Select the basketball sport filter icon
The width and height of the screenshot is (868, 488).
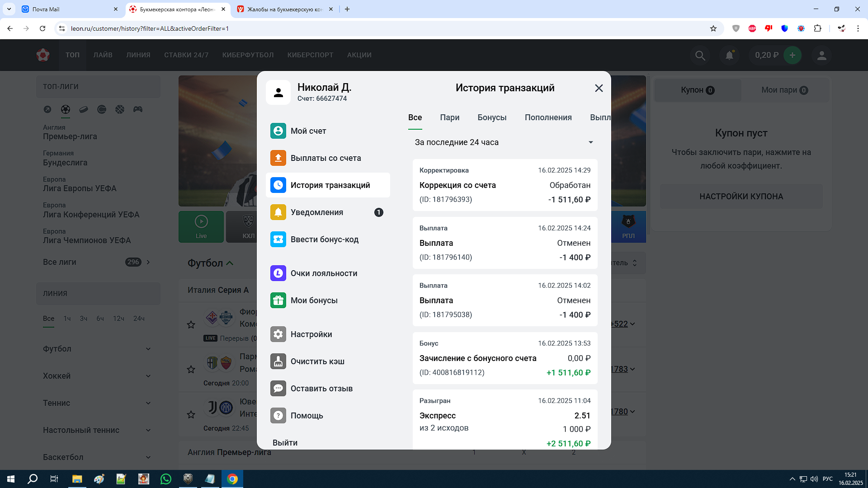120,109
